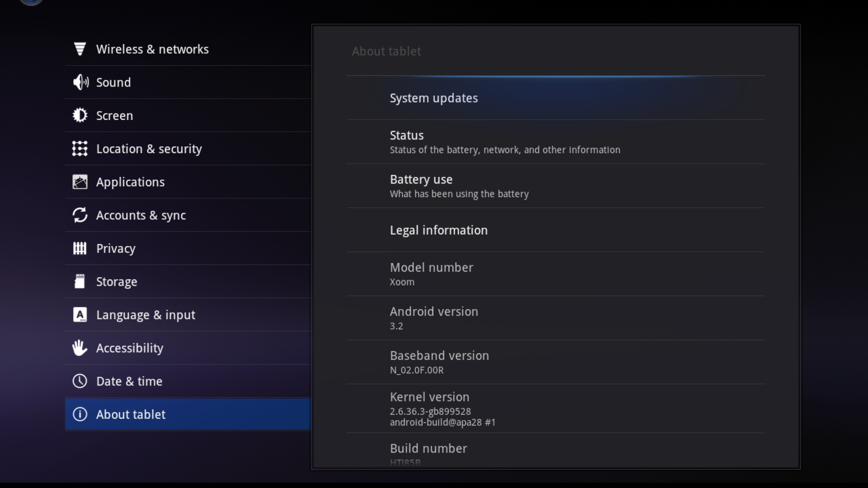
Task: View Battery use details
Action: 459,186
